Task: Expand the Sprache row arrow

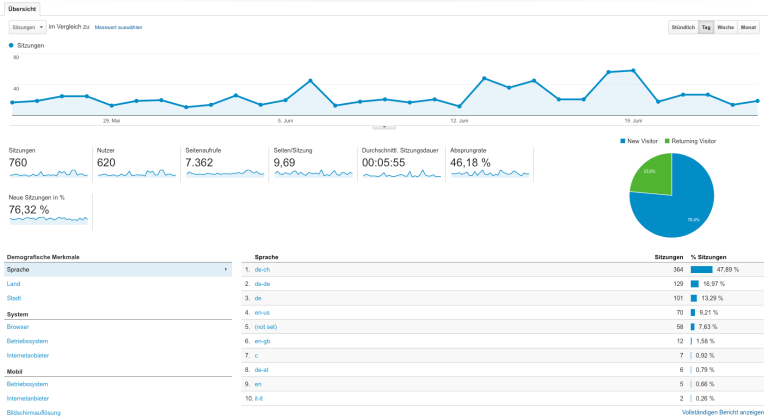Action: (226, 269)
